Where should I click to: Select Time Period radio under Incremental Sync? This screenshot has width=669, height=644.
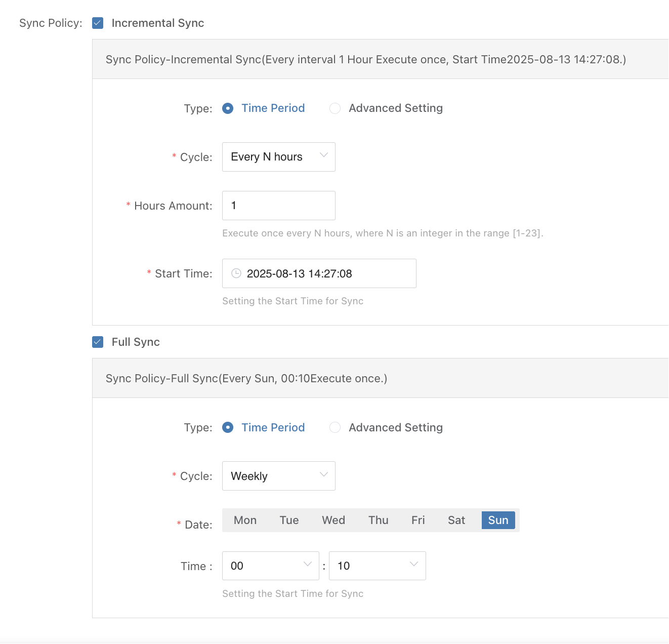228,108
